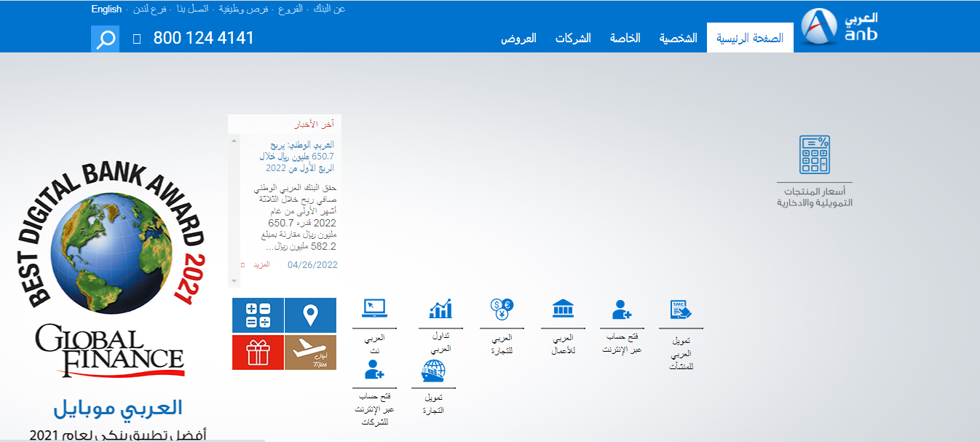Screen dimensions: 980x442
Task: Open the airplane Miles tile
Action: (311, 352)
